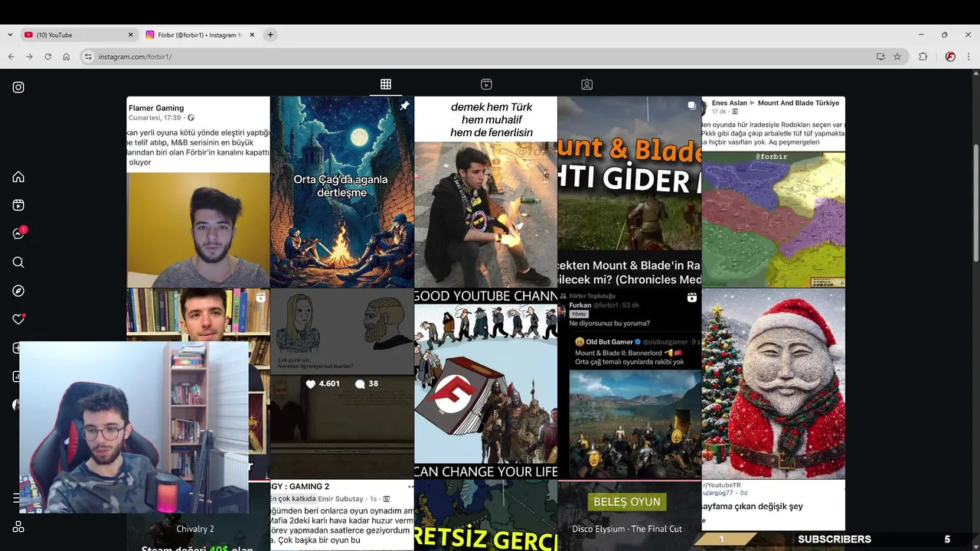Open the Search panel in sidebar
980x551 pixels.
point(18,262)
